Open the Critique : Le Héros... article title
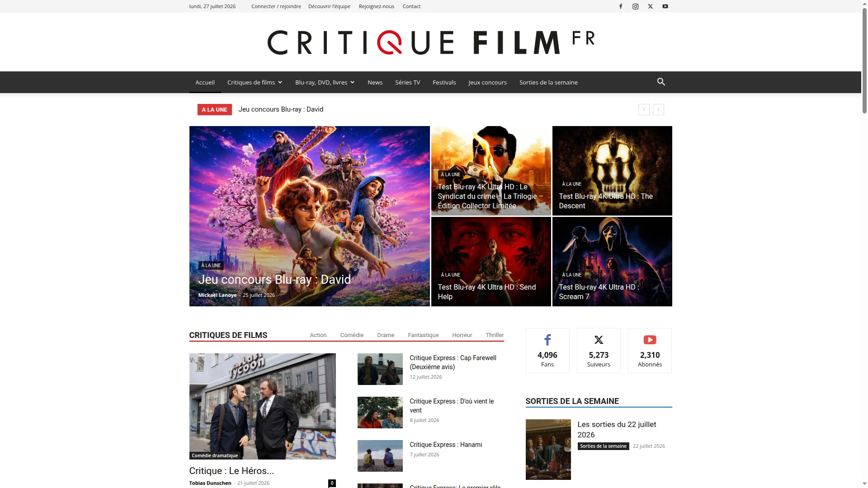The width and height of the screenshot is (868, 488). point(231,471)
